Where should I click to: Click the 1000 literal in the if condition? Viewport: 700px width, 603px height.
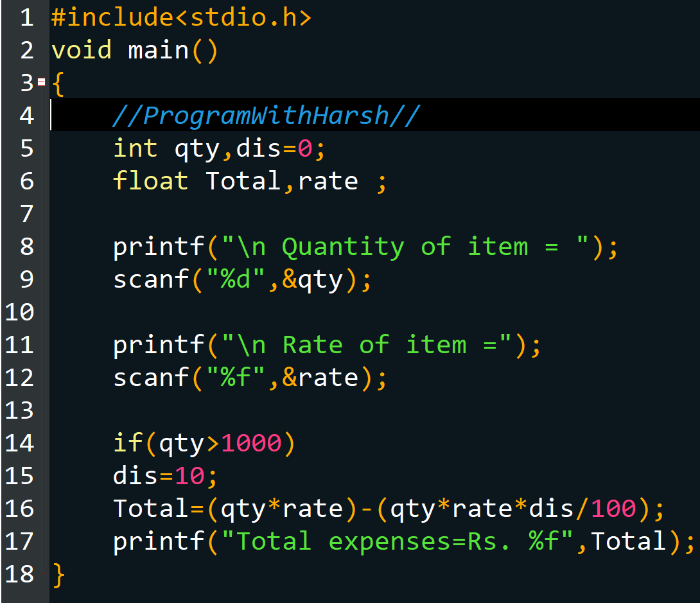[x=251, y=443]
